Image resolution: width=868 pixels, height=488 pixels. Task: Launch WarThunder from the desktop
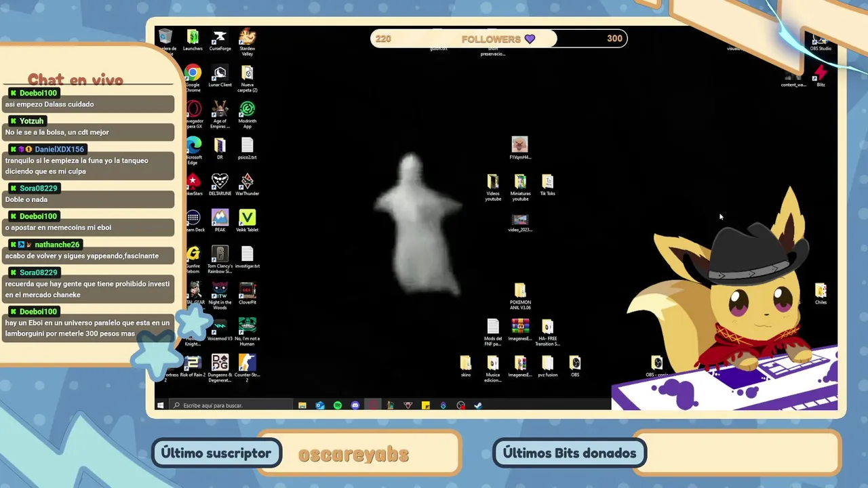pyautogui.click(x=248, y=185)
